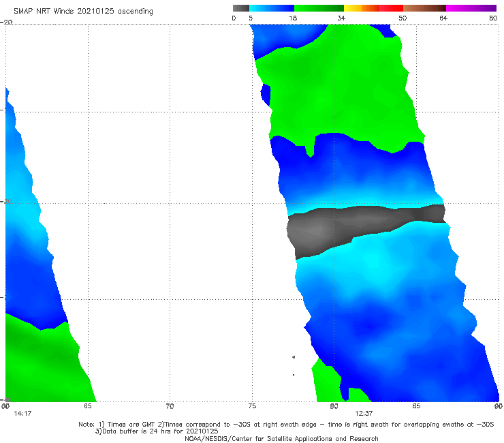The height and width of the screenshot is (443, 504).
Task: Click the title 'SMAP NRT Winds 20210125 ascending'
Action: click(x=83, y=11)
